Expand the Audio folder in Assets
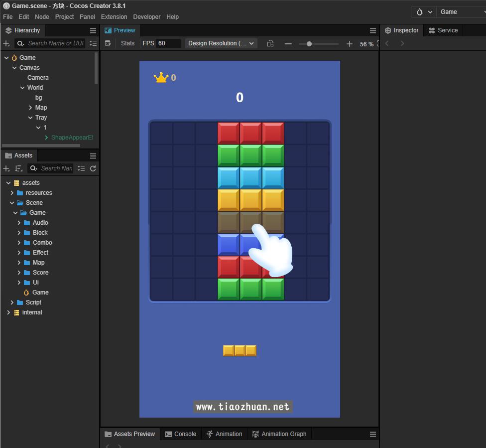486x448 pixels. pyautogui.click(x=19, y=223)
